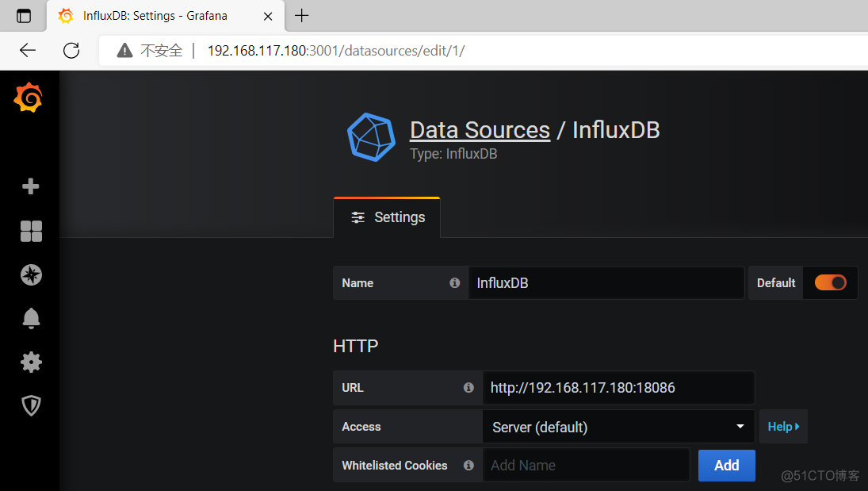Open the Dashboards grid icon in sidebar
This screenshot has width=868, height=491.
[x=31, y=231]
